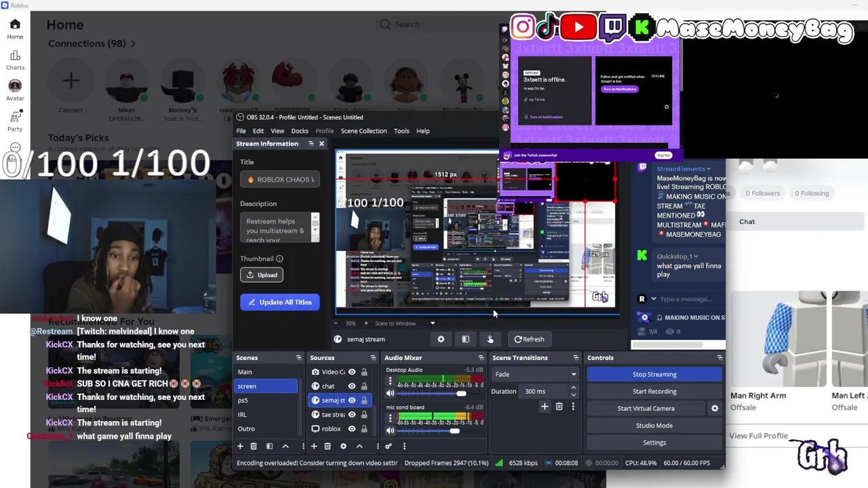Open OBS Settings from Controls
The width and height of the screenshot is (868, 488).
[654, 442]
